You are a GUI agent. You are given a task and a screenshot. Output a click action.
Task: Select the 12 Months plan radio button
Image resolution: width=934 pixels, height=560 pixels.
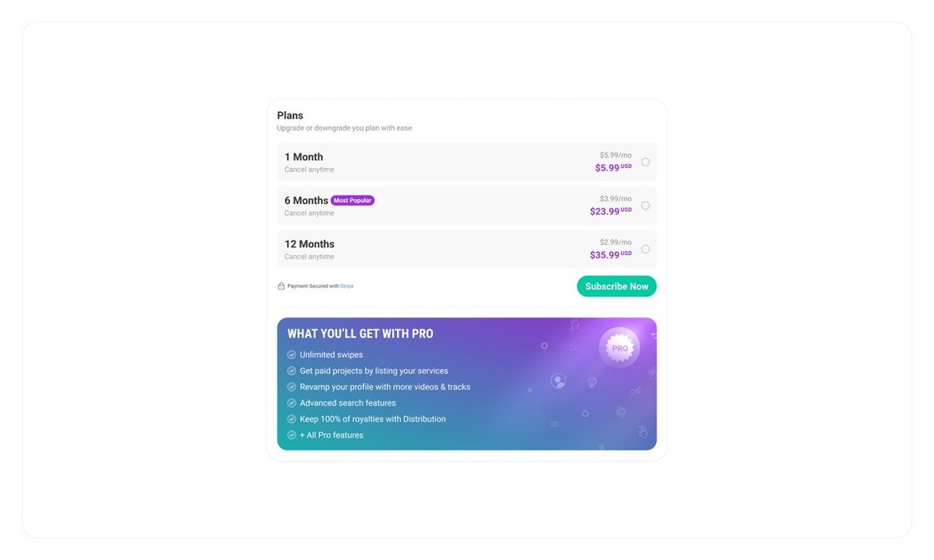coord(645,249)
